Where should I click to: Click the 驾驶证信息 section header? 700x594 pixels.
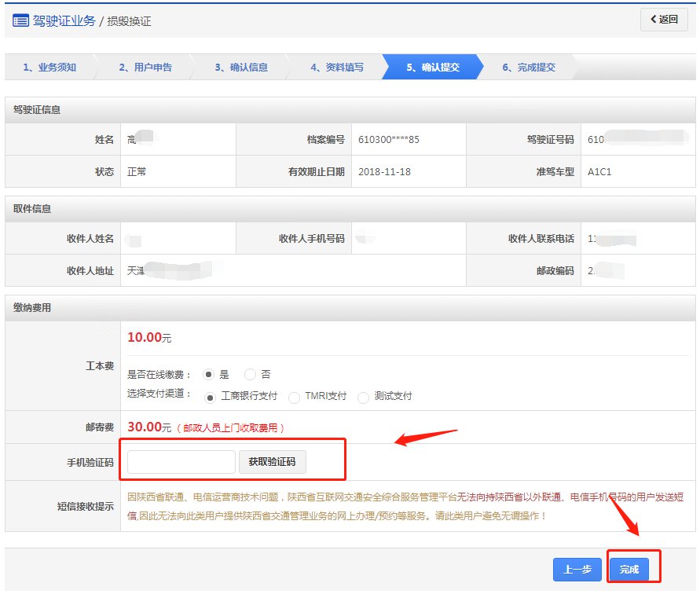click(37, 110)
